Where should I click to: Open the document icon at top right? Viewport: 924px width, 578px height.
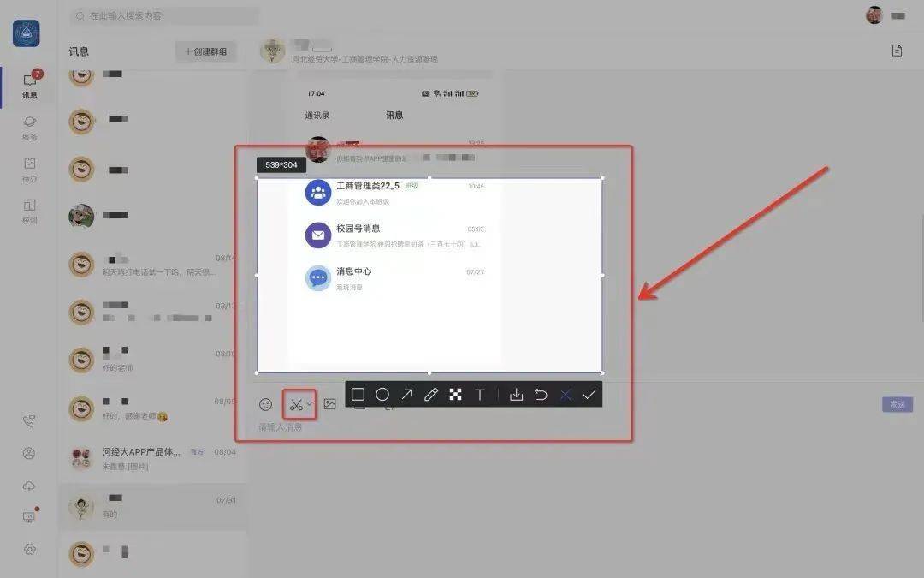click(x=897, y=51)
